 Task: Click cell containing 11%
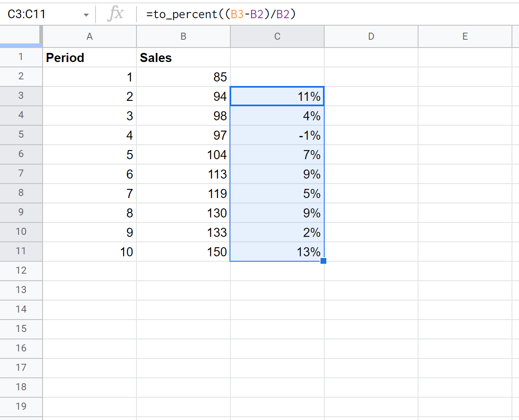click(277, 97)
